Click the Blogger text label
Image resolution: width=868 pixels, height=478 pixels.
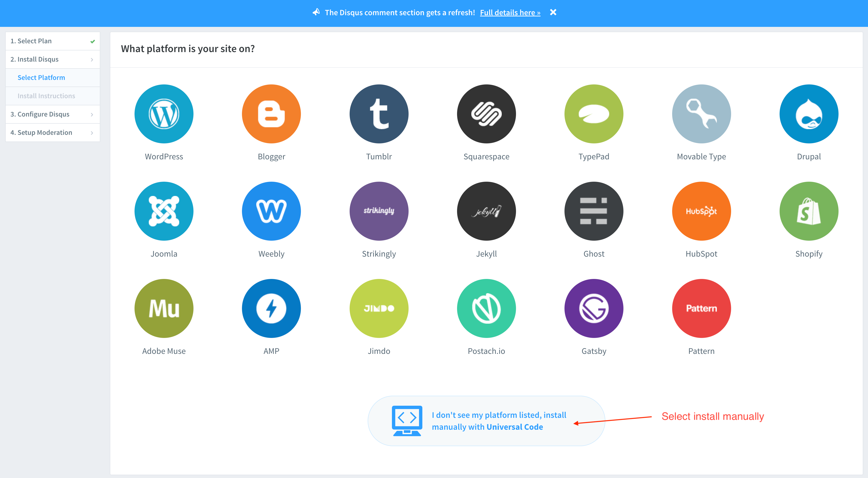click(271, 157)
